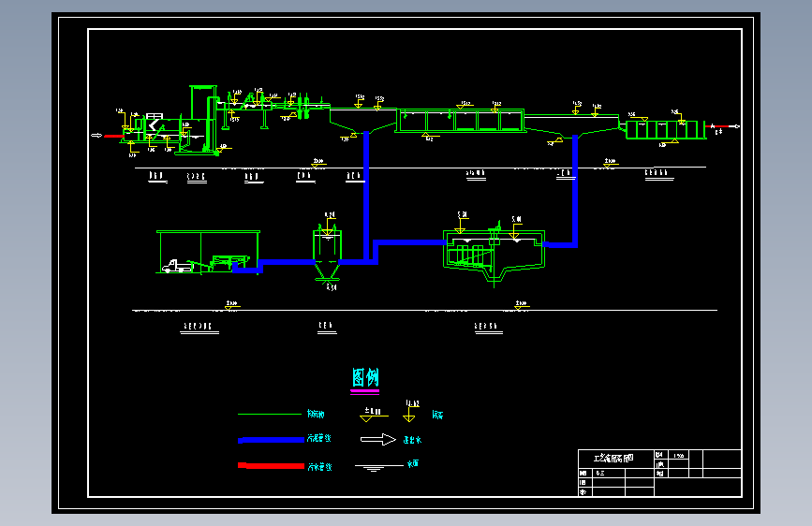Click the vertical blue pipe from the first hopper-bottom tank
This screenshot has width=812, height=526.
tap(366, 197)
